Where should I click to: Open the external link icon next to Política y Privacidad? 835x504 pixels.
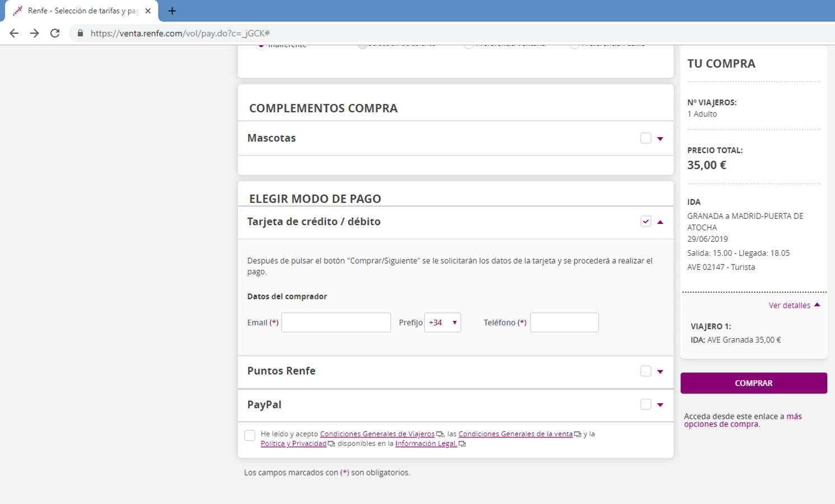(330, 444)
